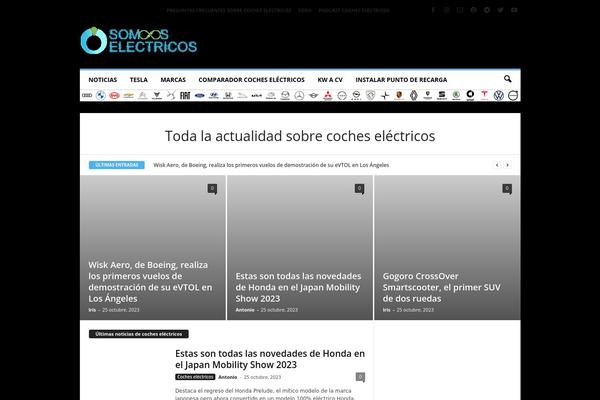Open the Facebook icon in top bar
Screen dimensions: 600x400
pos(433,10)
